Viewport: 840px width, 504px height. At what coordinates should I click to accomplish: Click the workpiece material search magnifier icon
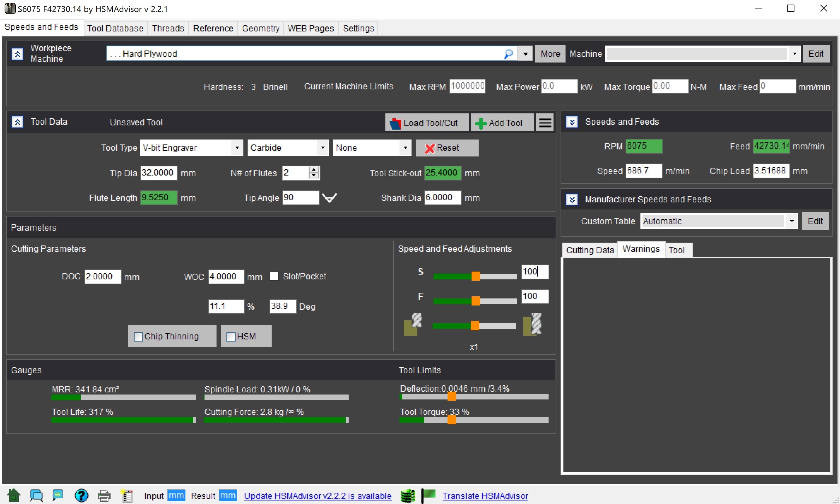coord(508,54)
